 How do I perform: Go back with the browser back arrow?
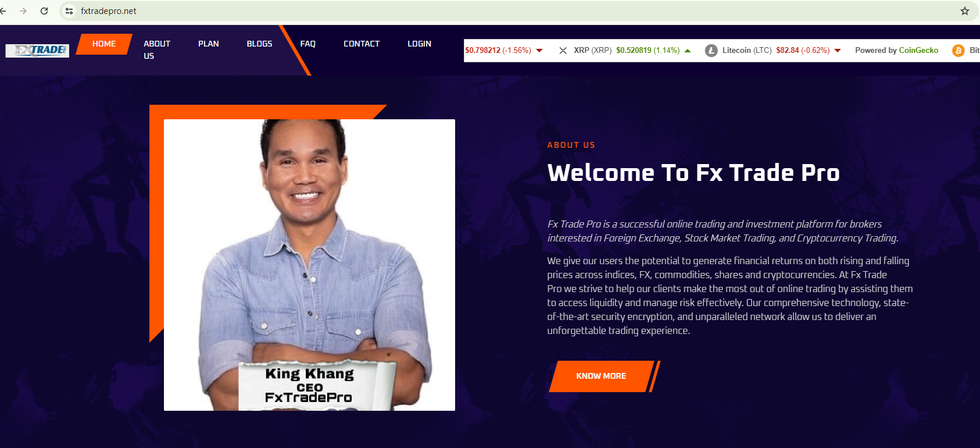[x=3, y=11]
